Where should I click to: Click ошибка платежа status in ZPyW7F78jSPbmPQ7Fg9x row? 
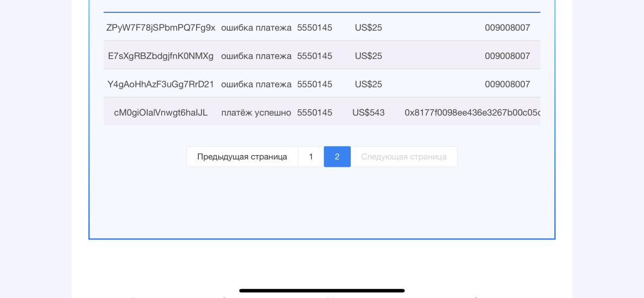[256, 28]
